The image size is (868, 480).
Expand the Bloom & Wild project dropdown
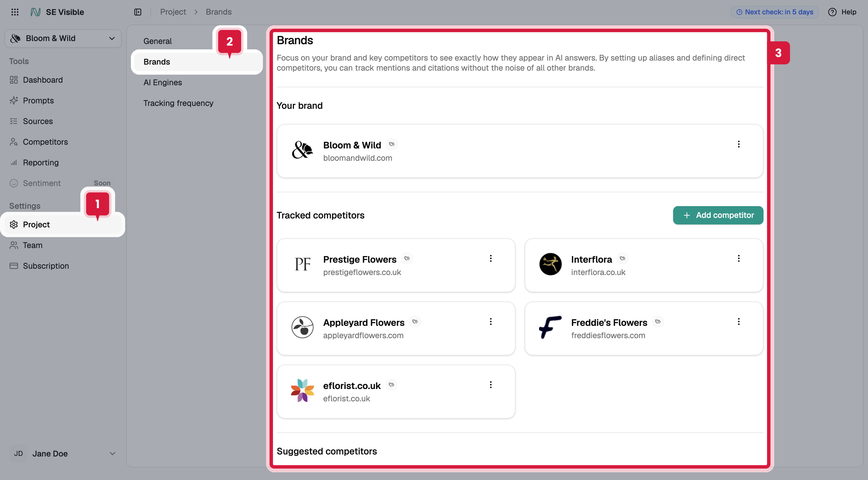tap(63, 38)
